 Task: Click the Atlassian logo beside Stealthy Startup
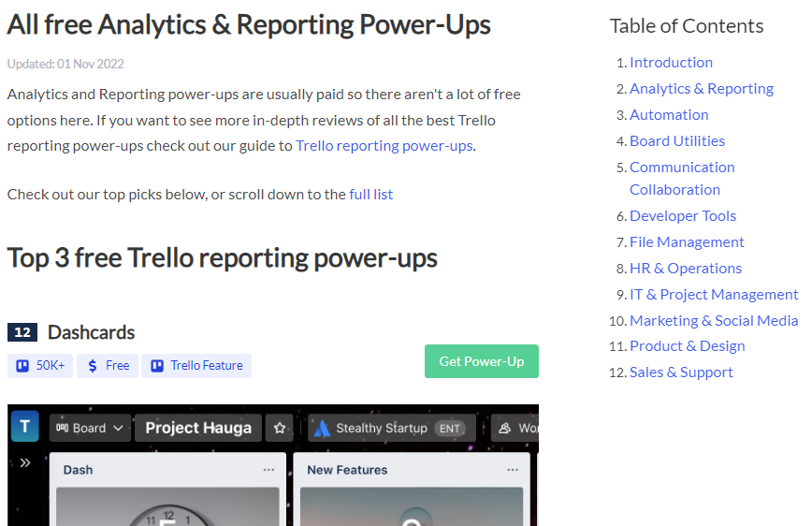[x=322, y=429]
